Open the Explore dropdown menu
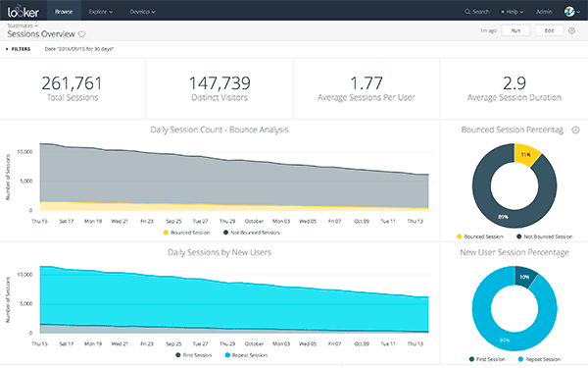The width and height of the screenshot is (588, 368). (x=101, y=12)
